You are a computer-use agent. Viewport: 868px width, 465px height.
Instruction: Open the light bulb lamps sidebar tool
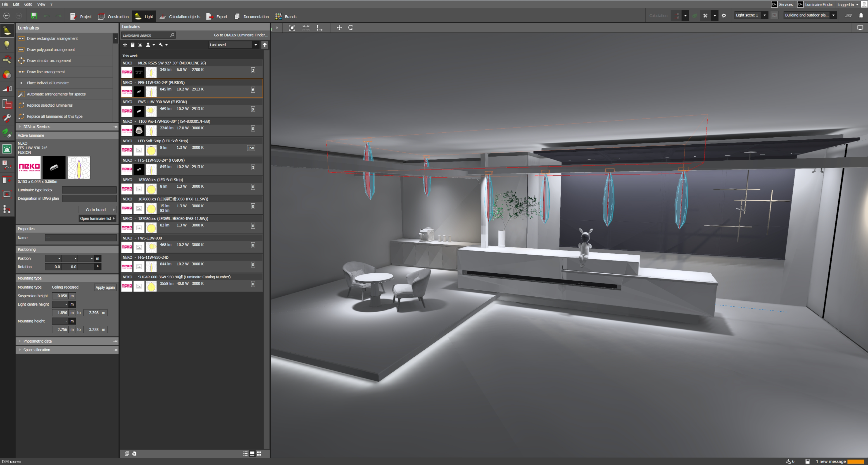[x=7, y=45]
